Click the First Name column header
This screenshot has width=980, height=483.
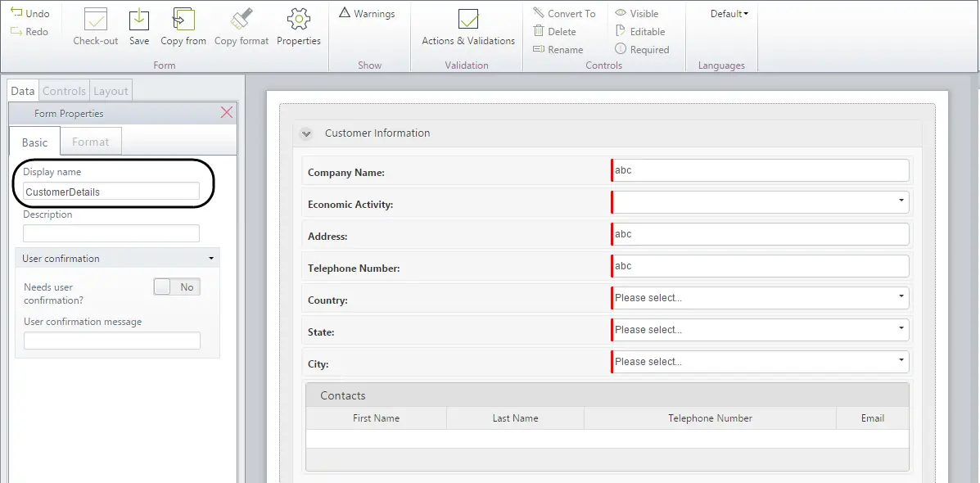(377, 418)
